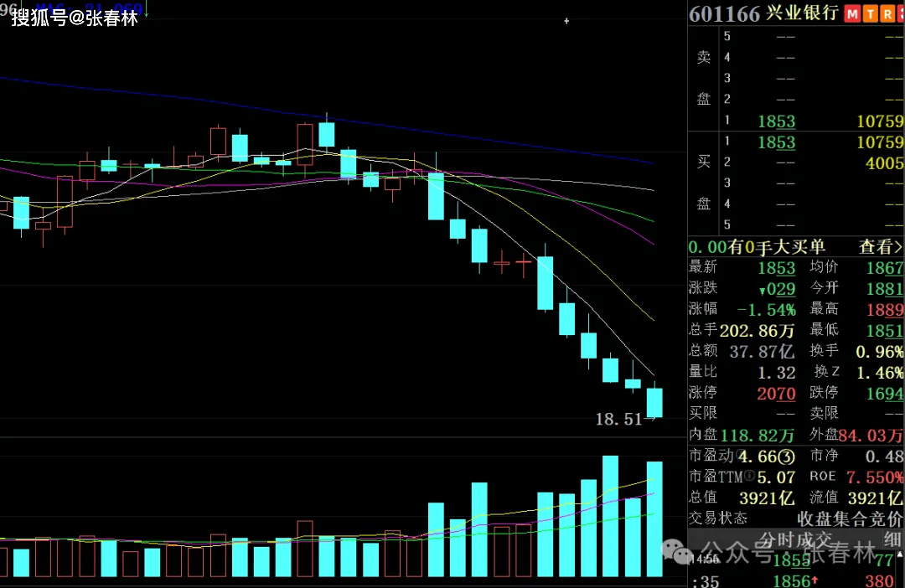Click the down-arrow icon beside 涨跌 029
This screenshot has width=905, height=588.
[x=762, y=290]
